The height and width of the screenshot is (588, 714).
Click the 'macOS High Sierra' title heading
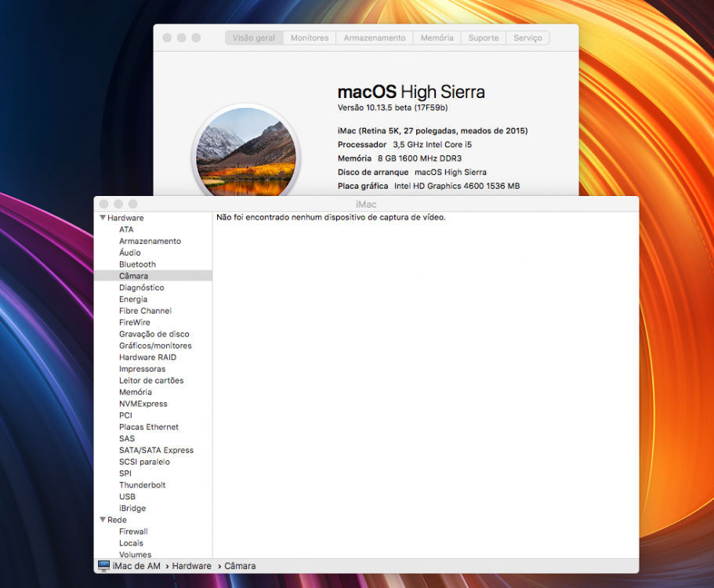[411, 92]
